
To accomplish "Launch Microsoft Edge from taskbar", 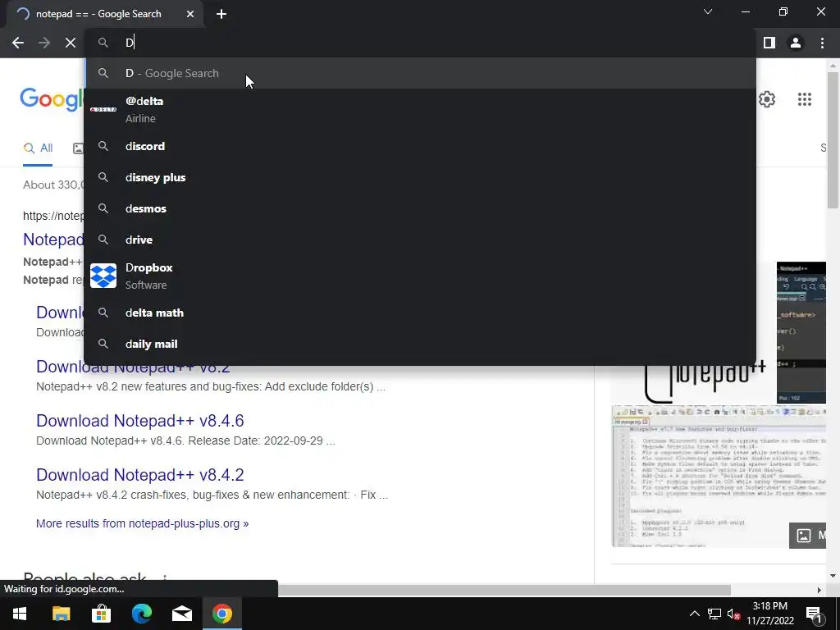I will [x=141, y=614].
